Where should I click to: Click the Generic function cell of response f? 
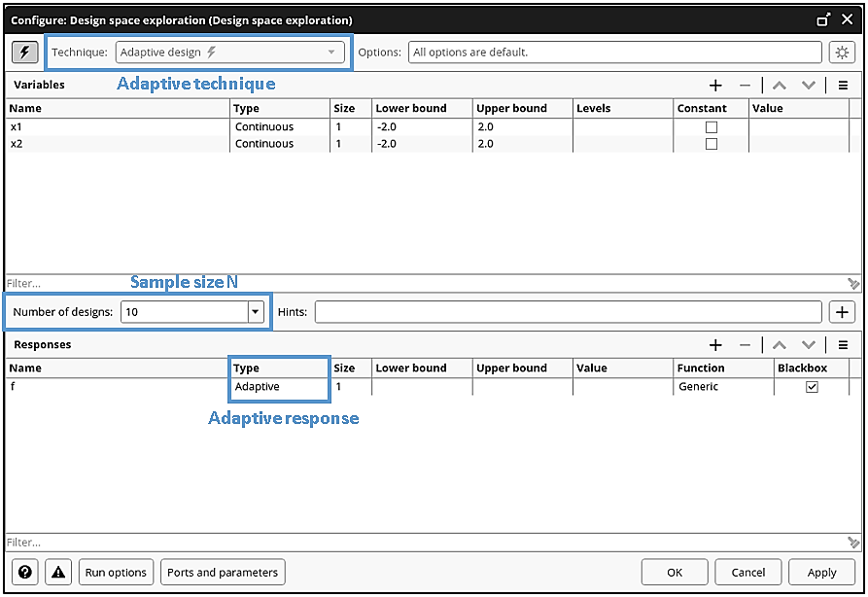(x=723, y=387)
